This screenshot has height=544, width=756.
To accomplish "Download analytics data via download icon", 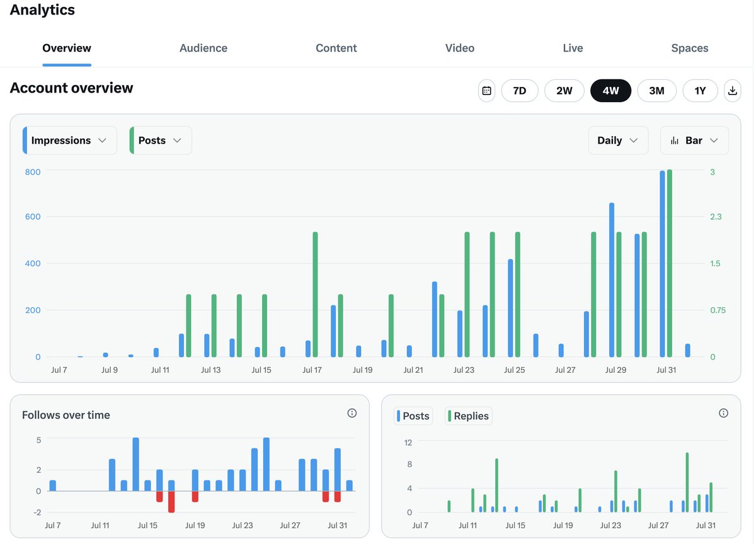I will click(x=732, y=91).
